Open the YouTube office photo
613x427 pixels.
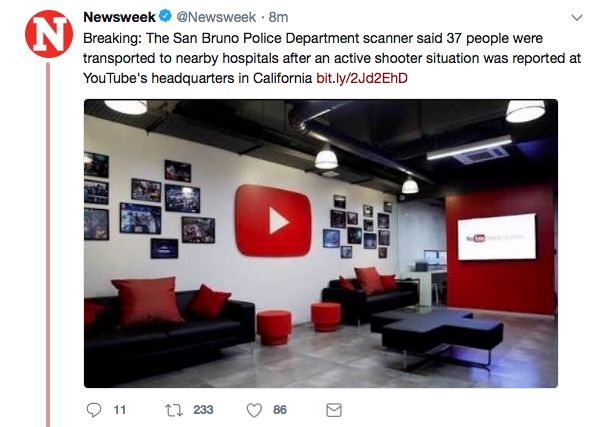[321, 243]
